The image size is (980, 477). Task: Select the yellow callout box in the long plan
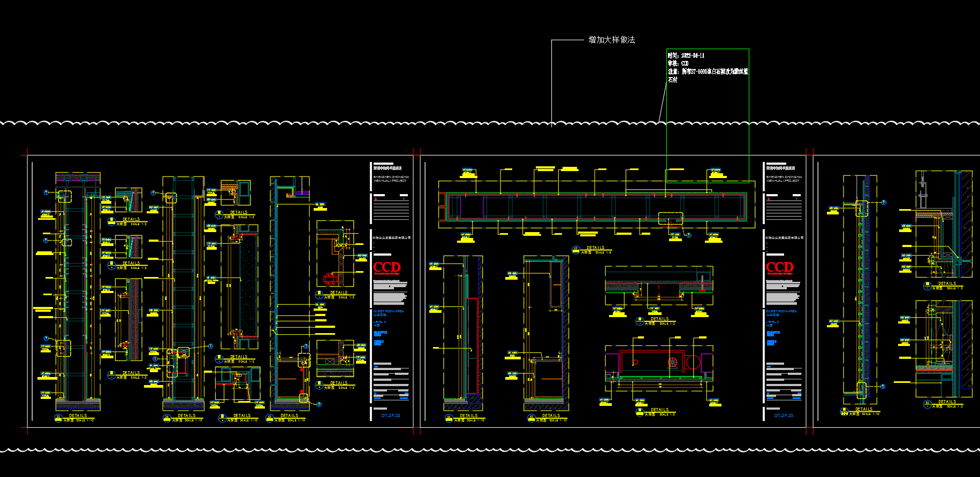[x=671, y=218]
